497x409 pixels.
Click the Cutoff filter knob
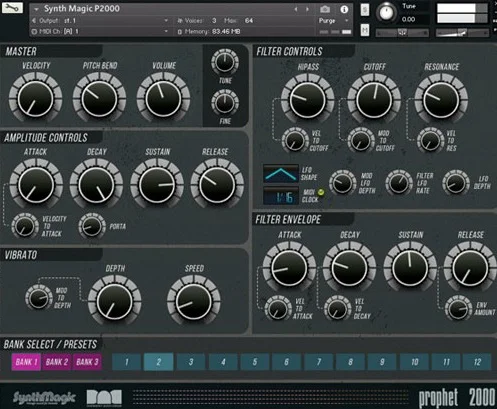point(374,100)
